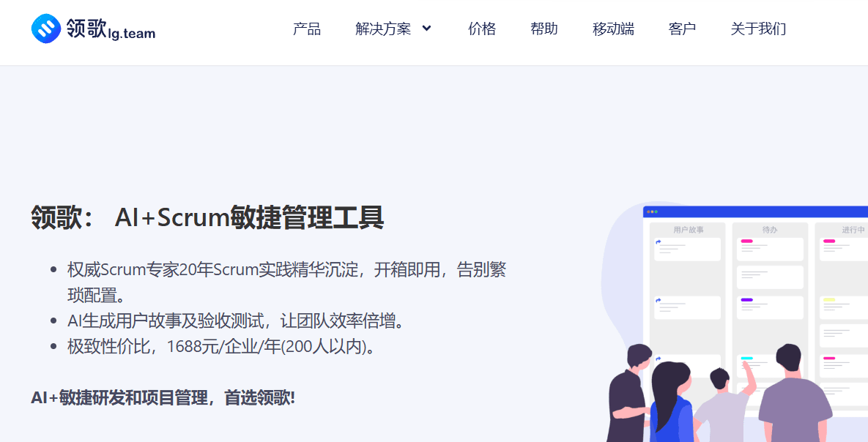The width and height of the screenshot is (868, 442).
Task: Click the 极致性价比 1688元 pricing line
Action: pyautogui.click(x=222, y=346)
